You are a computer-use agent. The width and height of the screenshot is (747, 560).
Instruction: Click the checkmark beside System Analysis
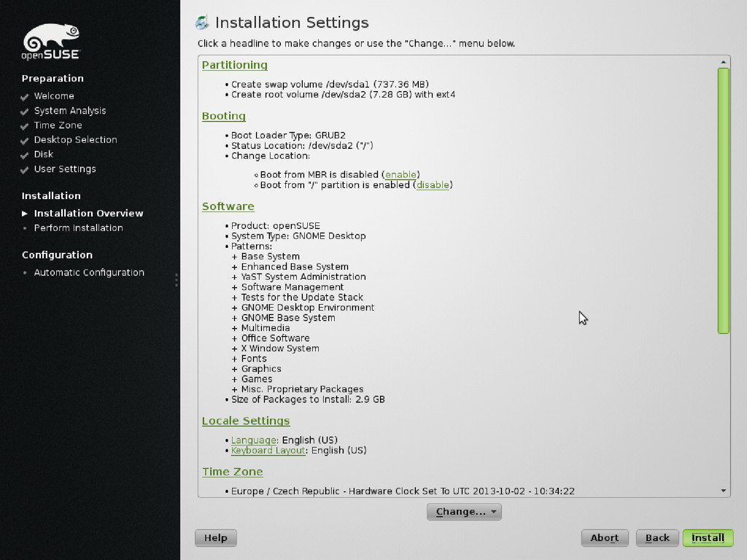tap(24, 112)
